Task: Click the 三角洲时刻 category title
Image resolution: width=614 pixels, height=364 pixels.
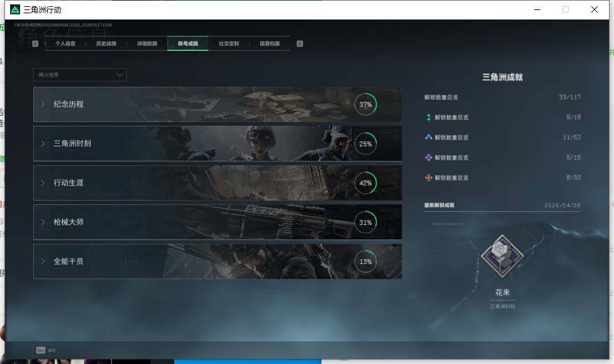Action: pos(72,143)
